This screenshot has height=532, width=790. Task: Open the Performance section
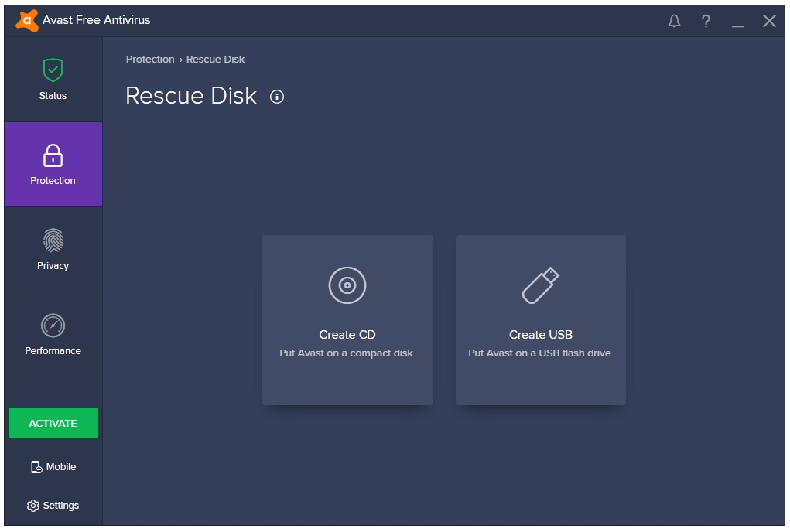[x=53, y=335]
